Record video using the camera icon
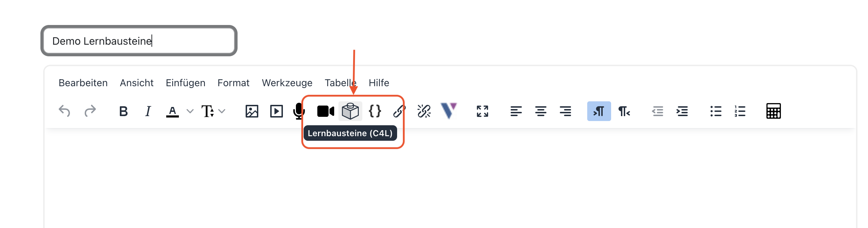Screen dimensions: 868x228 (x=325, y=111)
